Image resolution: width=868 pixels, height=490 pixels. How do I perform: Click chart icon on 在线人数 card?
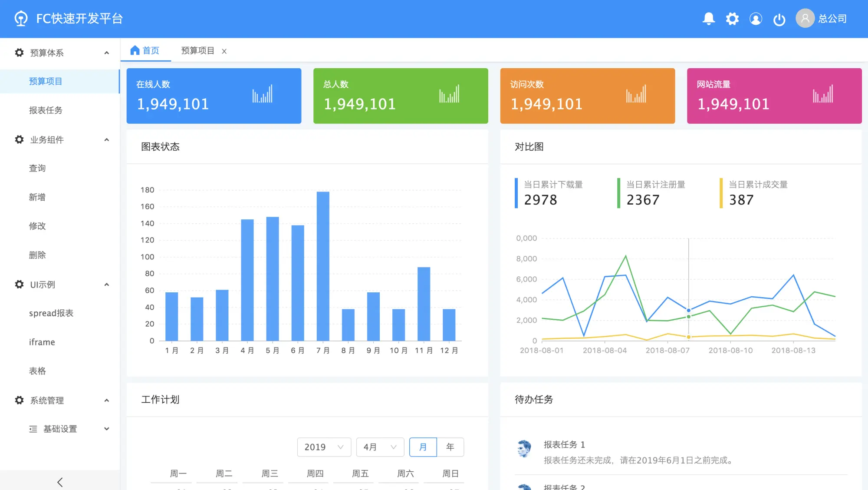point(262,94)
